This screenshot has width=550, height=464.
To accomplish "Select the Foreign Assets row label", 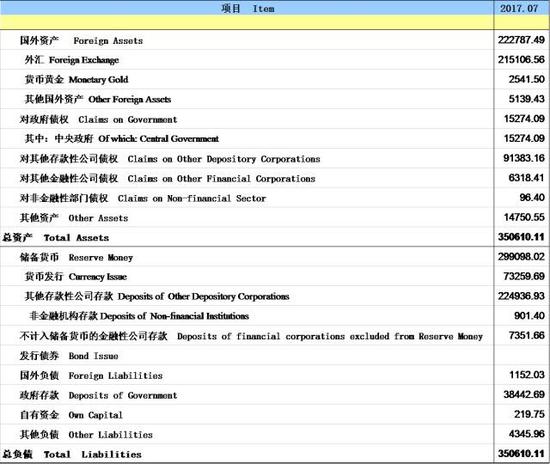I will coord(81,41).
